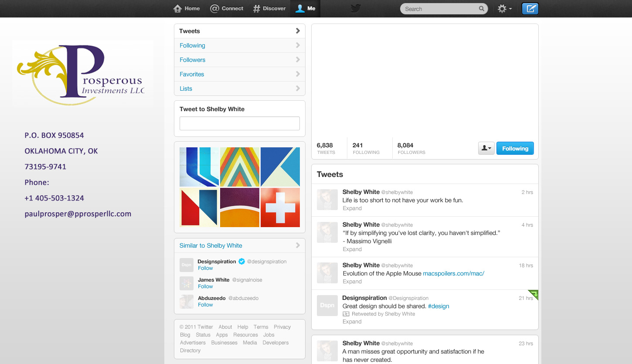Click the green retweeted corner badge
This screenshot has height=364, width=632.
tap(533, 295)
